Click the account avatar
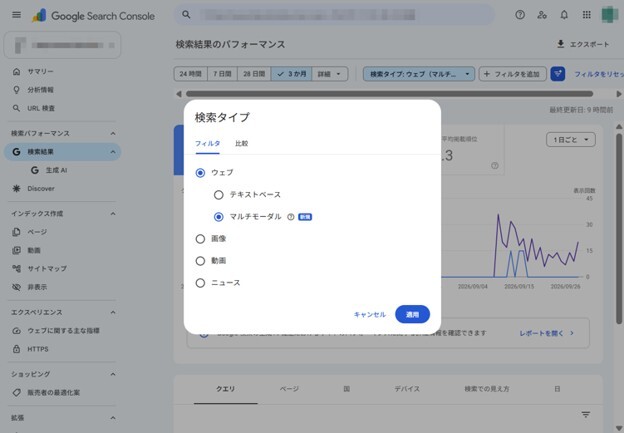The width and height of the screenshot is (624, 433). coord(609,15)
